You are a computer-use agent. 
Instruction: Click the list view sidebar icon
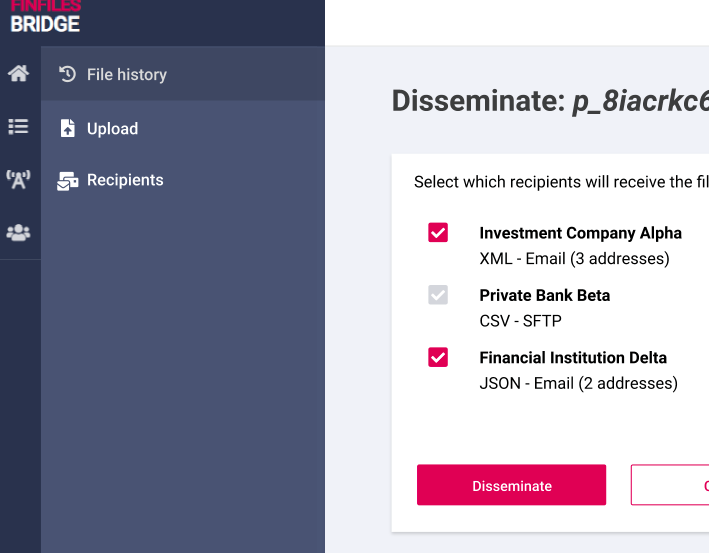19,127
